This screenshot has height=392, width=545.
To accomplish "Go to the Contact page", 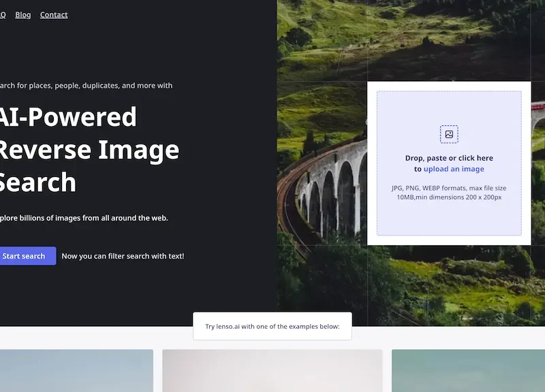I will pyautogui.click(x=54, y=15).
